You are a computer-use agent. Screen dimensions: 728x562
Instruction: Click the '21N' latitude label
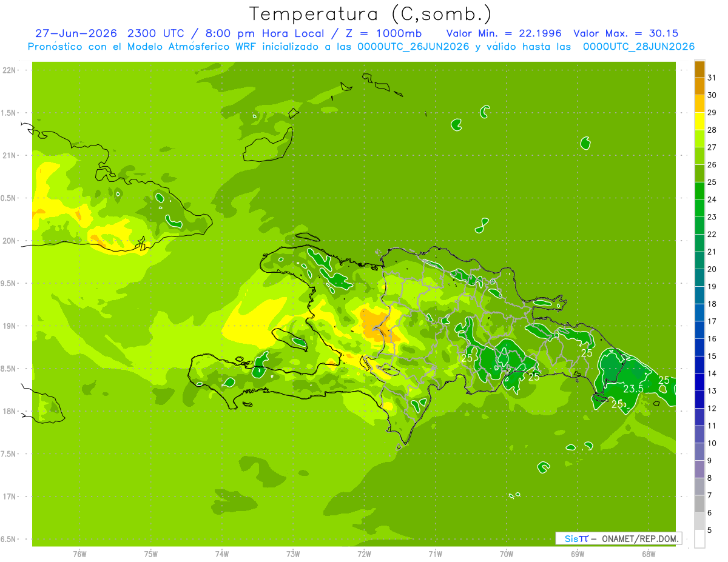tap(10, 156)
